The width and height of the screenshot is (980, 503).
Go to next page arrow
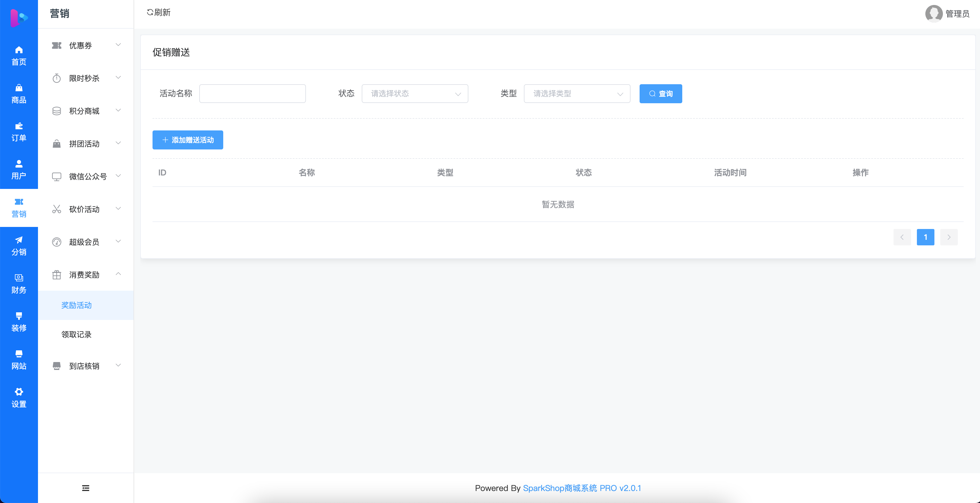tap(949, 237)
